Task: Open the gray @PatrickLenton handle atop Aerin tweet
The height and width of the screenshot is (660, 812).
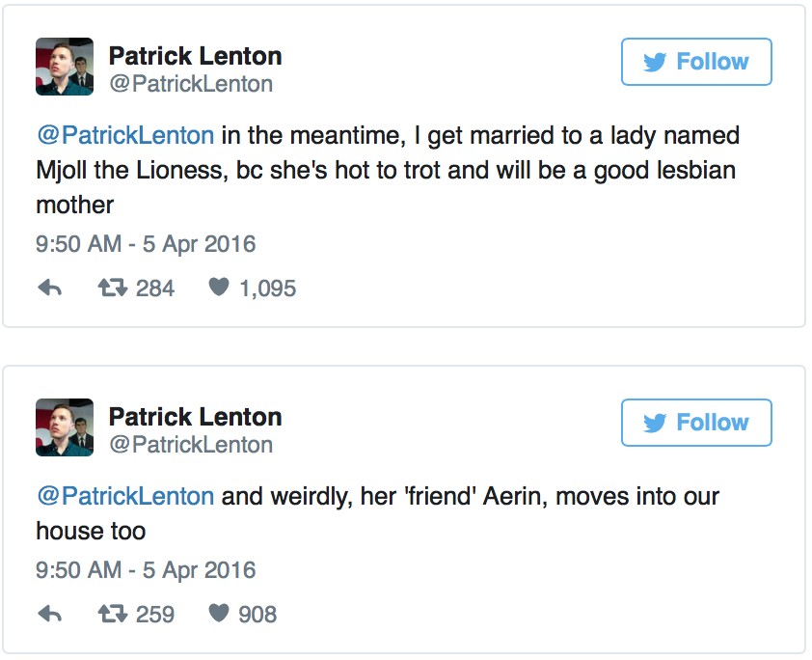Action: click(191, 445)
